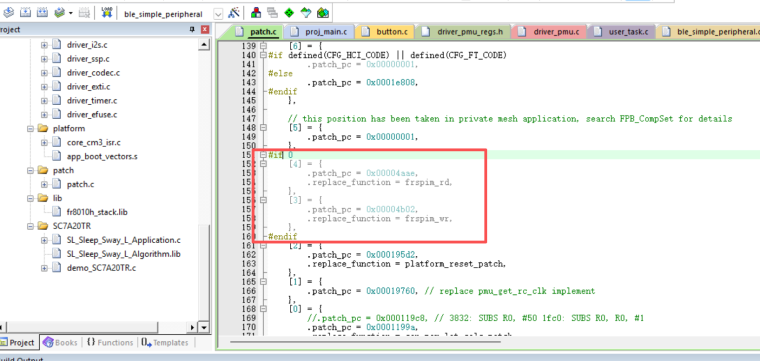Open the Functions tab at panel bottom
Image resolution: width=760 pixels, height=361 pixels.
pos(110,343)
